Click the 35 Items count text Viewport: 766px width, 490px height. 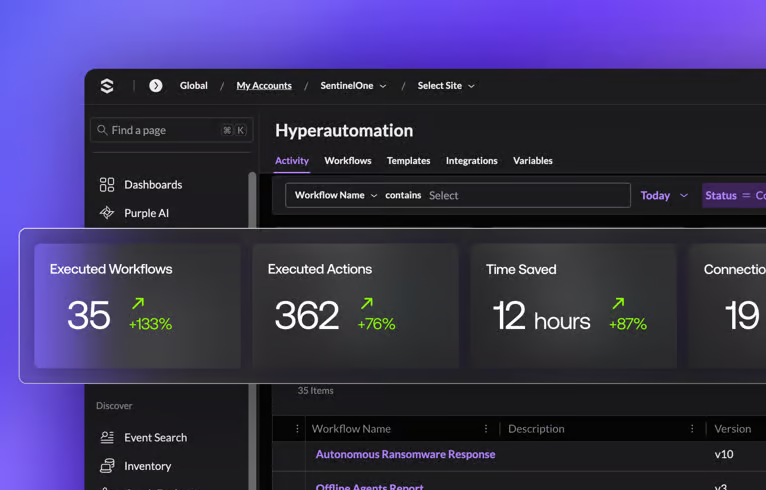coord(316,390)
